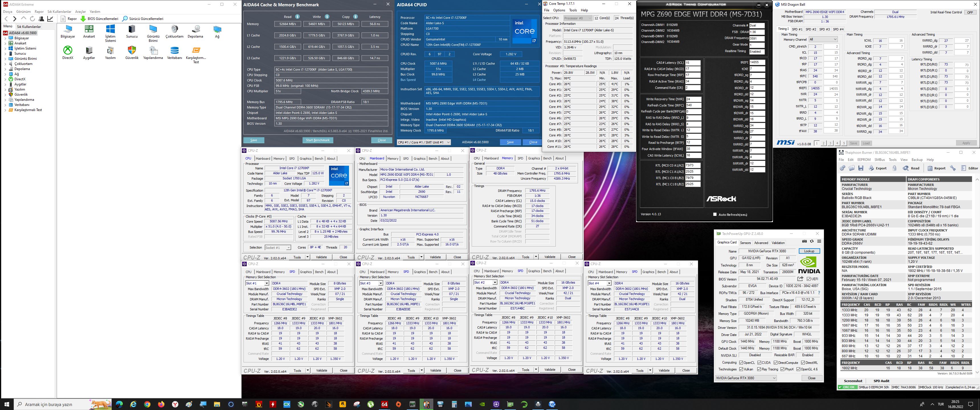Click Thaiphoon Burner save floppy icon

(861, 168)
